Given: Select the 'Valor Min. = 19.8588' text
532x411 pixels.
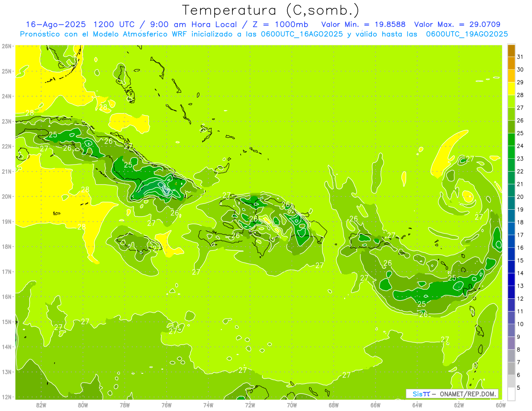Looking at the screenshot, I should (x=363, y=24).
